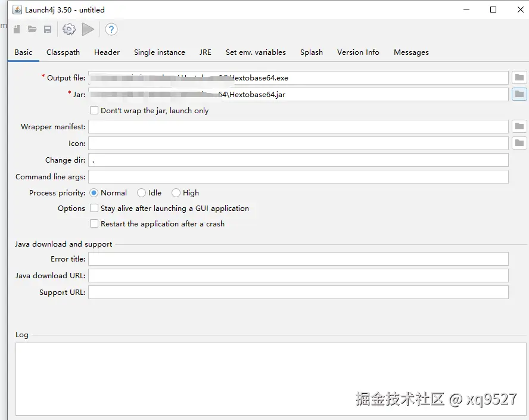Click the Support URL field
The image size is (529, 420).
(298, 292)
